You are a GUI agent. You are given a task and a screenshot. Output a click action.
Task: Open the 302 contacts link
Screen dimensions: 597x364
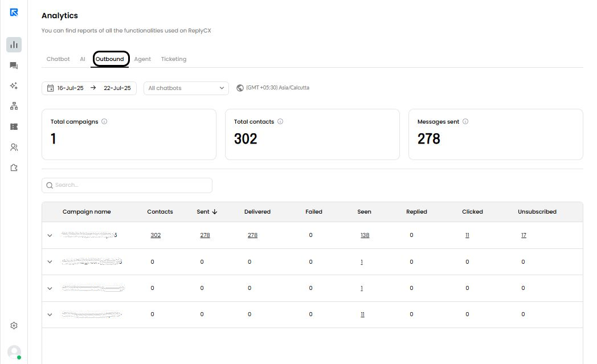[x=156, y=235]
